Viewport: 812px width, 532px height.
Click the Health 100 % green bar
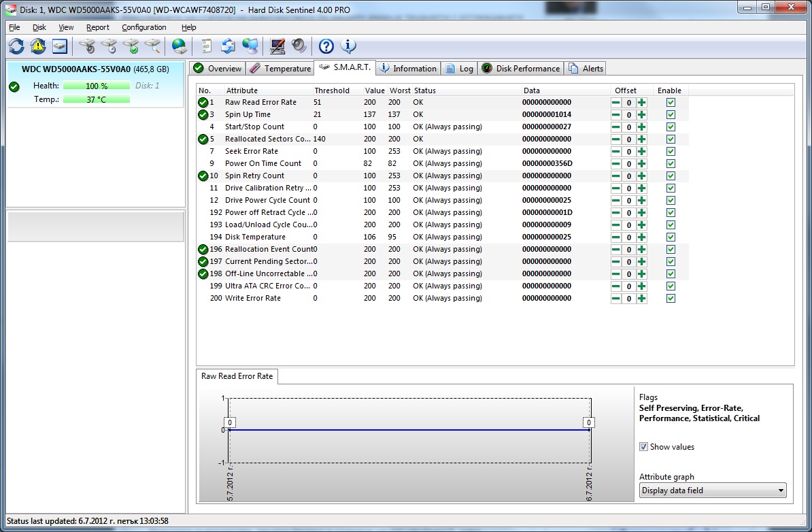coord(97,86)
